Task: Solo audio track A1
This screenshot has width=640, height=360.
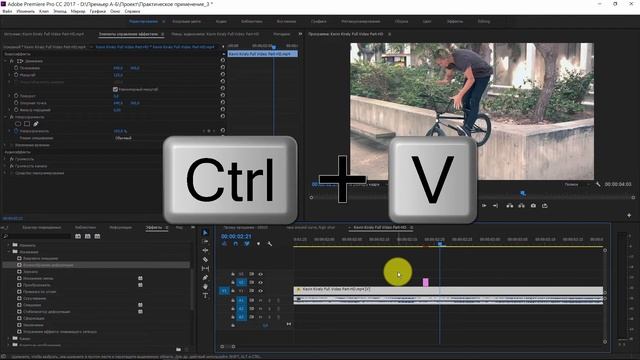Action: pyautogui.click(x=269, y=300)
